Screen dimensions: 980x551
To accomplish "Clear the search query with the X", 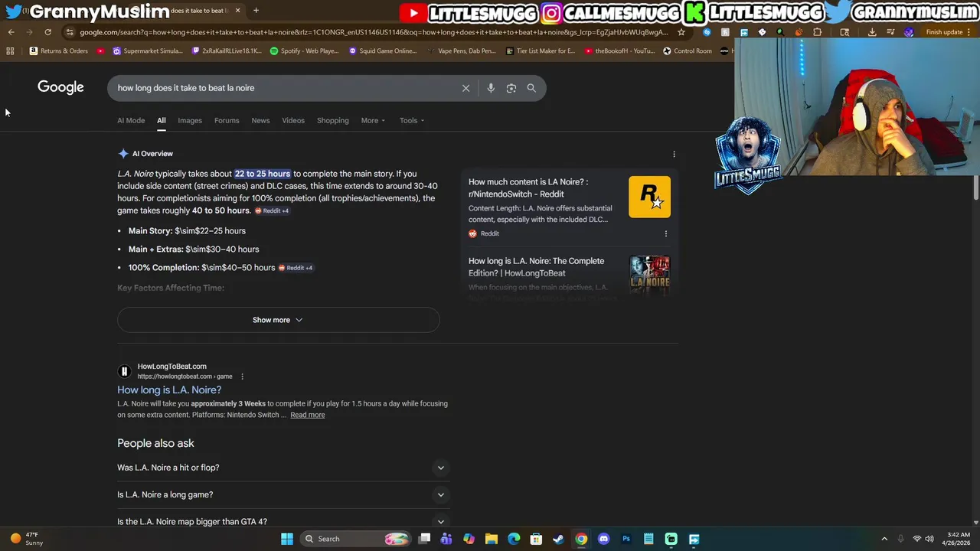I will pos(465,88).
